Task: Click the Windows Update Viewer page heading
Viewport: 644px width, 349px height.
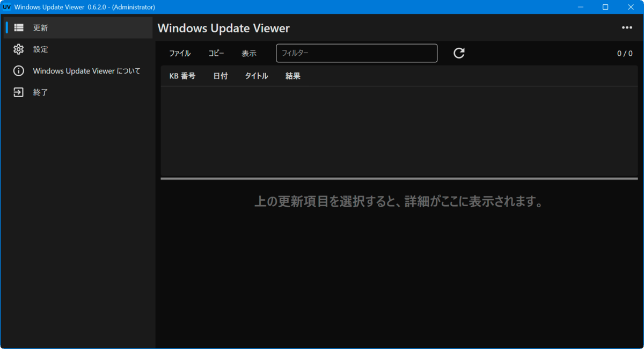Action: (x=224, y=28)
